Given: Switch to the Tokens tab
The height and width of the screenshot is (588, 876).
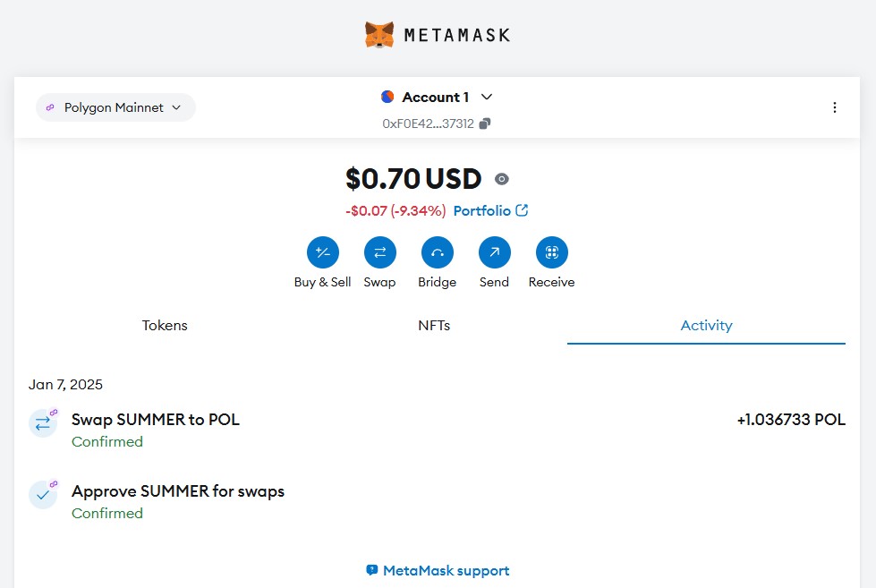Looking at the screenshot, I should [x=165, y=326].
